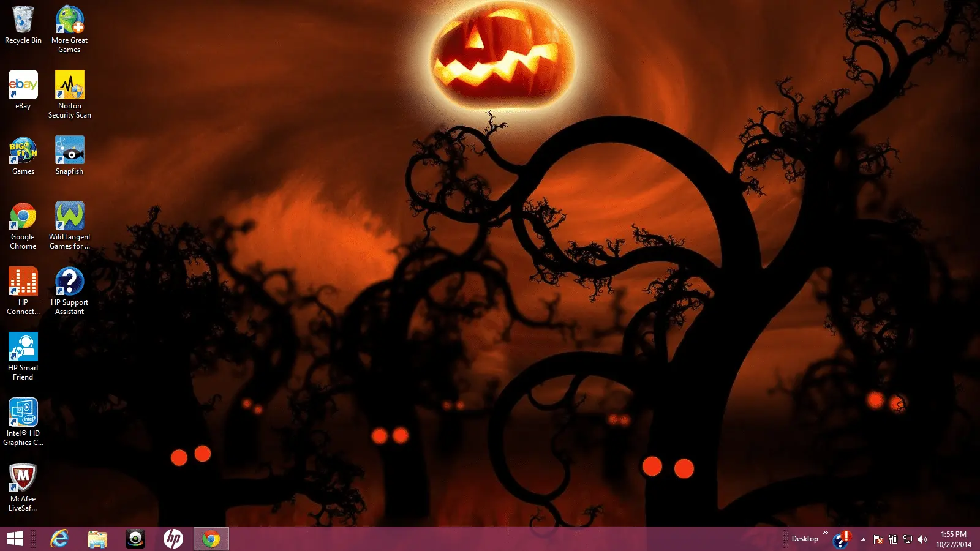Click the Intel HD Graphics Control shortcut

point(23,422)
